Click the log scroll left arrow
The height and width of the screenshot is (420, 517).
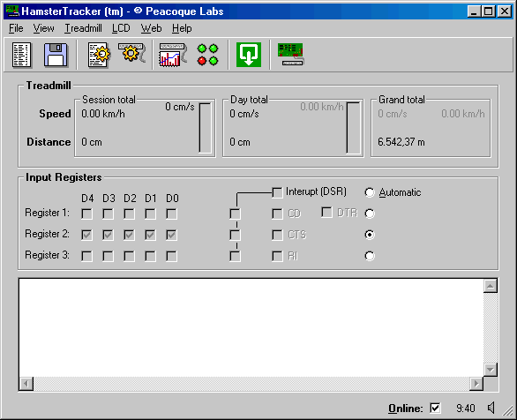point(26,384)
